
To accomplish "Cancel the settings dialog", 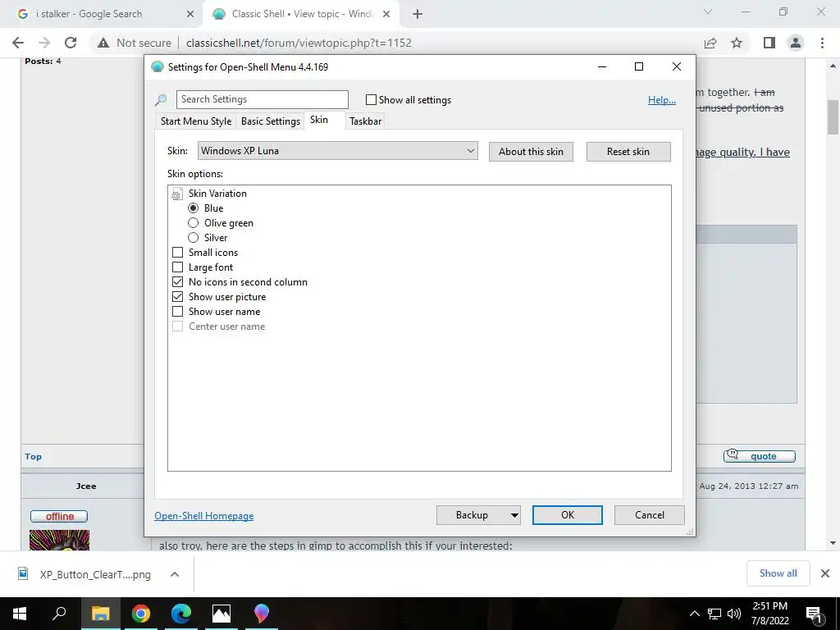I will pyautogui.click(x=650, y=515).
